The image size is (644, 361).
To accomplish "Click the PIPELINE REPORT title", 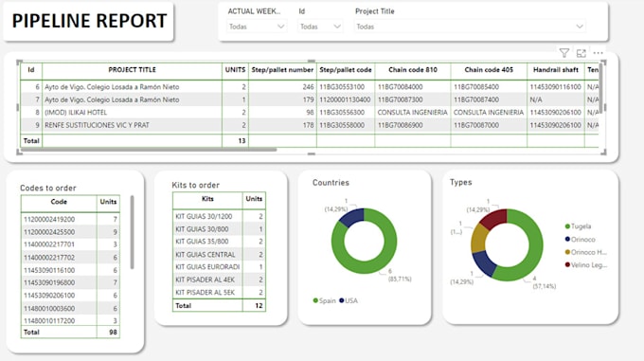I will 90,21.
